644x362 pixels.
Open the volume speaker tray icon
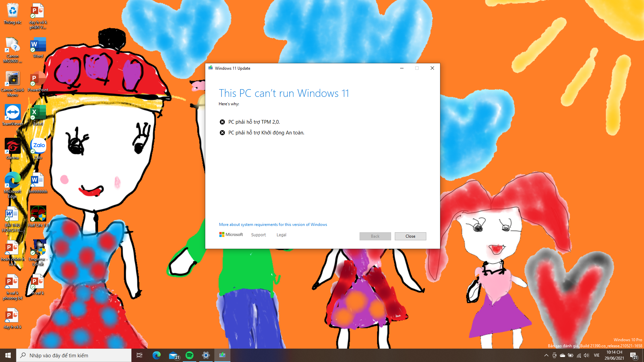(586, 355)
